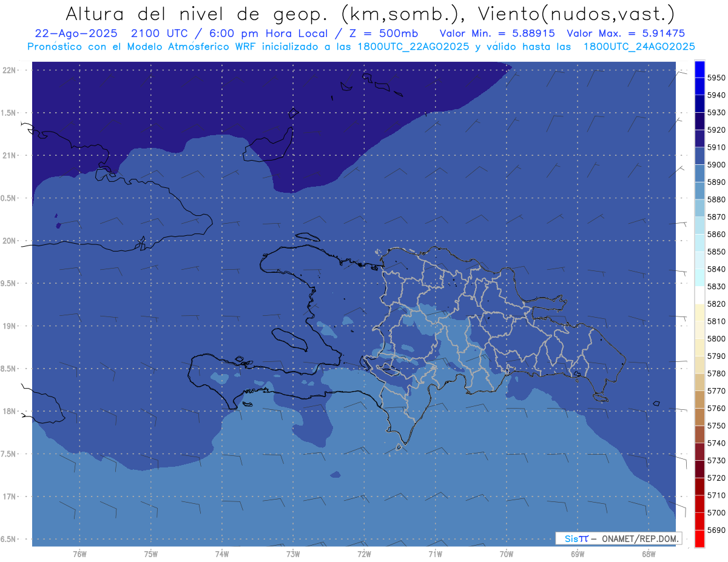Click the 22N latitude axis label
728x562 pixels.
click(x=10, y=70)
